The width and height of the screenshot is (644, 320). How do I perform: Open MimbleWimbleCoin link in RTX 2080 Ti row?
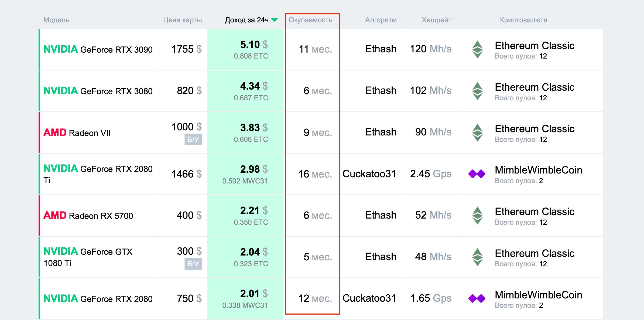pos(538,170)
